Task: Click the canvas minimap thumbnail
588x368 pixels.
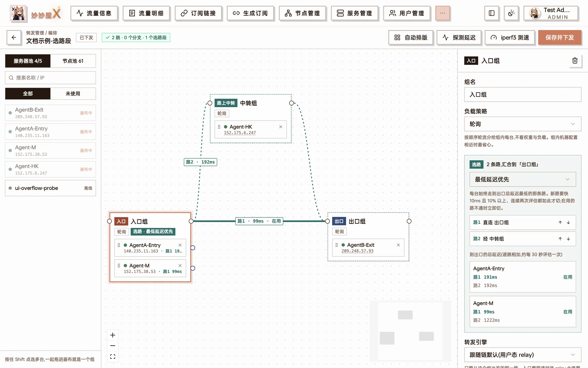Action: coord(410,331)
